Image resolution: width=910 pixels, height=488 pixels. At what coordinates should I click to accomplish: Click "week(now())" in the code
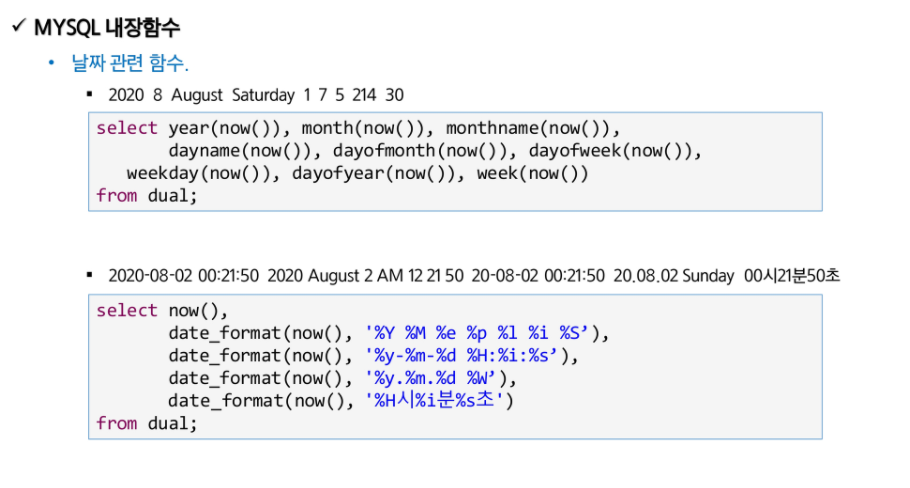coord(532,173)
